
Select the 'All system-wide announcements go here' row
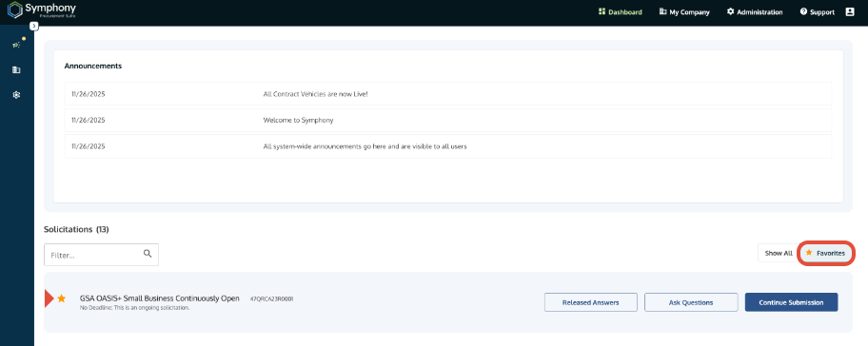click(448, 146)
